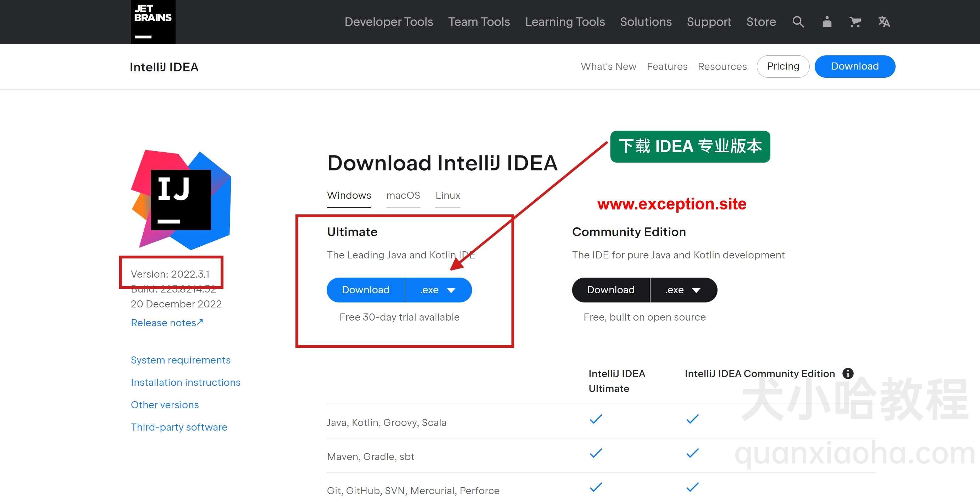Expand Community .exe format dropdown
The width and height of the screenshot is (980, 497).
coord(683,290)
